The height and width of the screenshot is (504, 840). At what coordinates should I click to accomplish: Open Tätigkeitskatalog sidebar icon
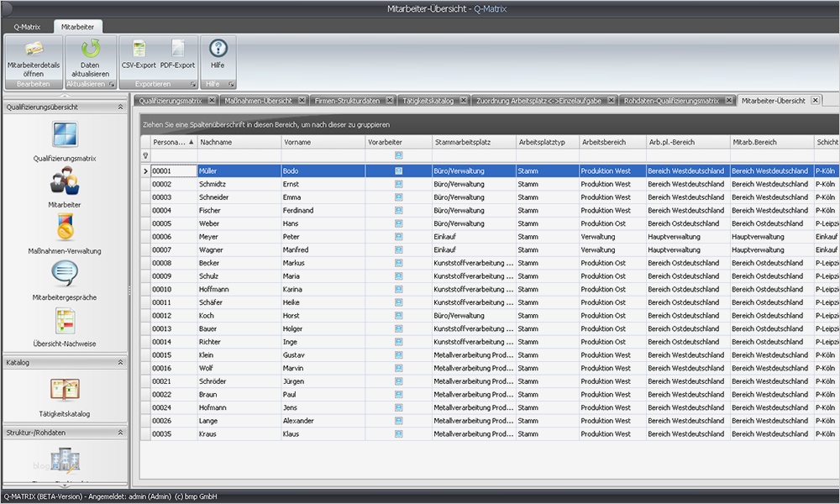(65, 391)
